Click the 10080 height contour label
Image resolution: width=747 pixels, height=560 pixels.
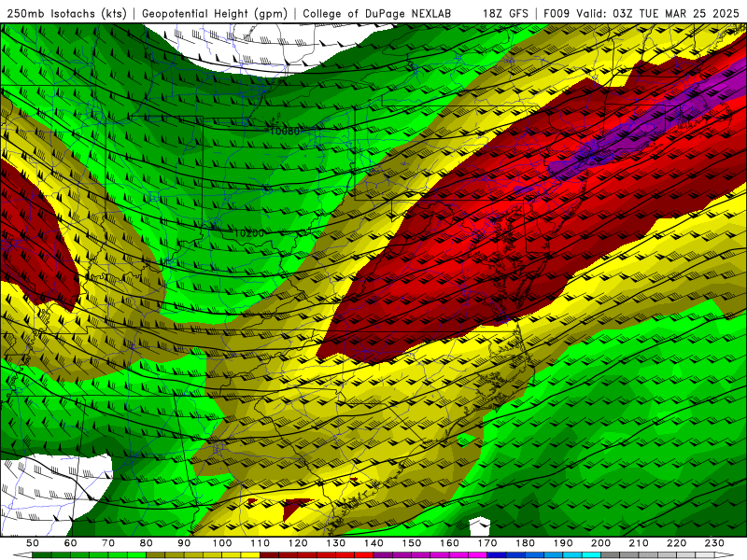tap(284, 131)
